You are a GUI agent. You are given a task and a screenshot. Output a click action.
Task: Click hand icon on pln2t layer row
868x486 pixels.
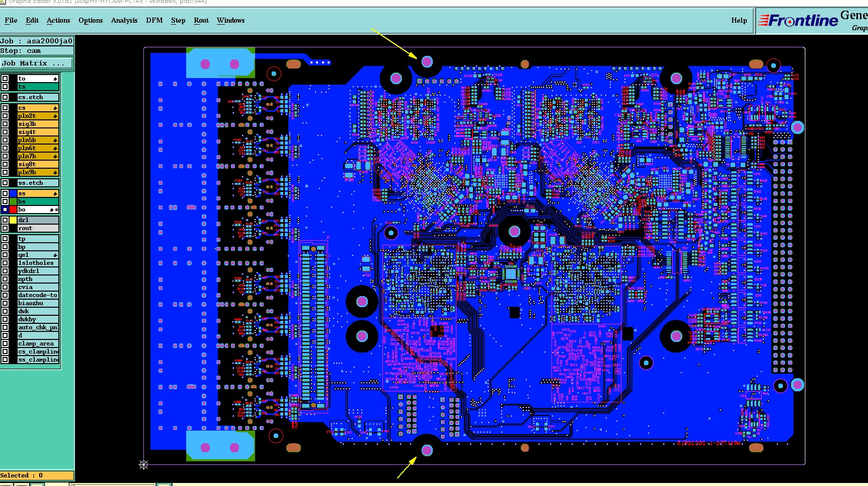coord(55,116)
